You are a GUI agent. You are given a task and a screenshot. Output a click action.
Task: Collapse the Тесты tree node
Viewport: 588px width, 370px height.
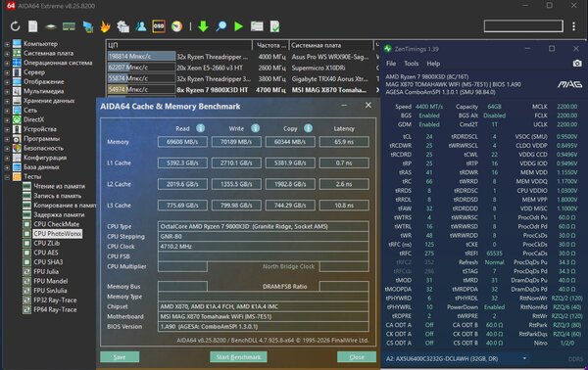[7, 177]
